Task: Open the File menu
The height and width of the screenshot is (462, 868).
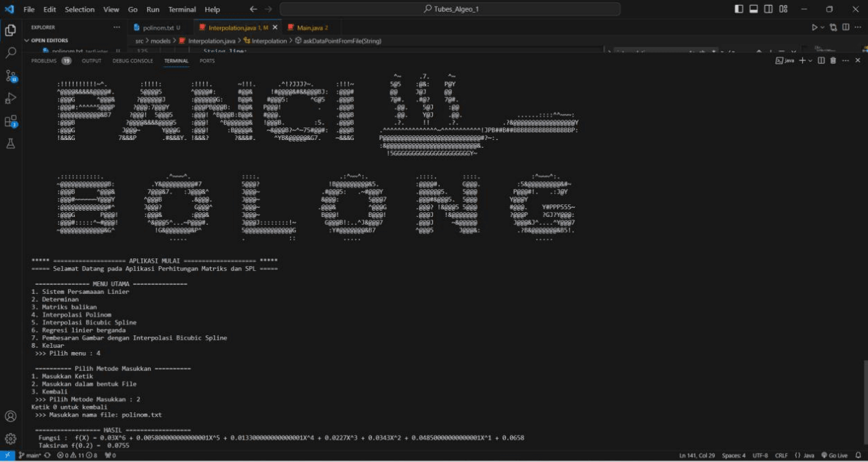Action: [29, 9]
